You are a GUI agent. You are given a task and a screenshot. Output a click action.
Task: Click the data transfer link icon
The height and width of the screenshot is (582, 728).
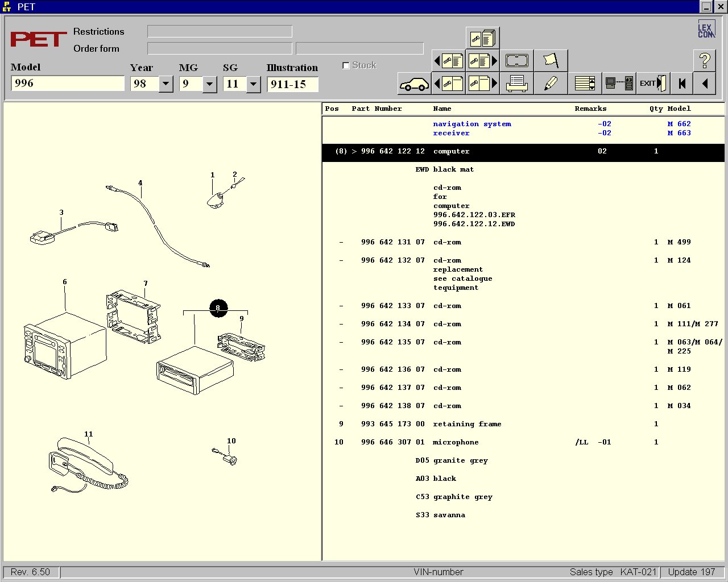(619, 84)
